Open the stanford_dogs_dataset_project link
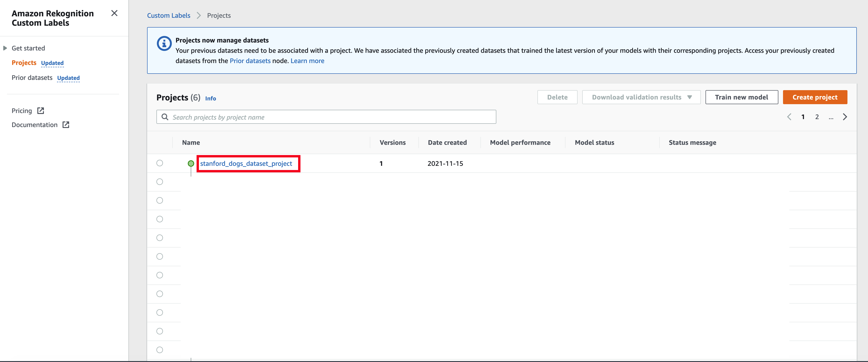Screen dimensions: 868x362 [246, 163]
